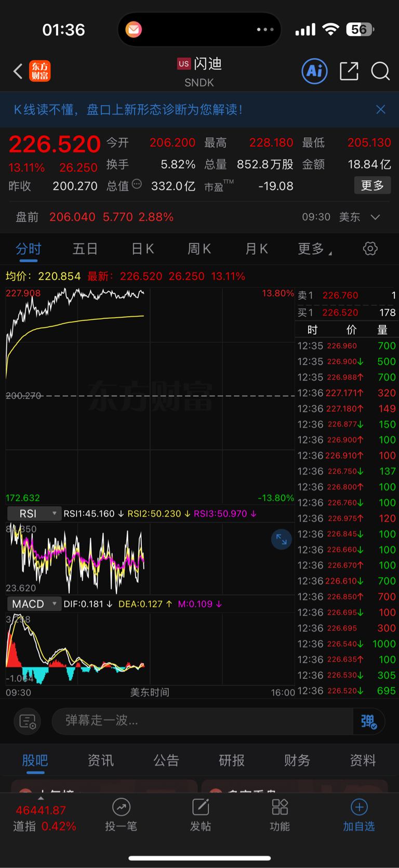
Task: Switch to the 日K tab
Action: pos(142,249)
